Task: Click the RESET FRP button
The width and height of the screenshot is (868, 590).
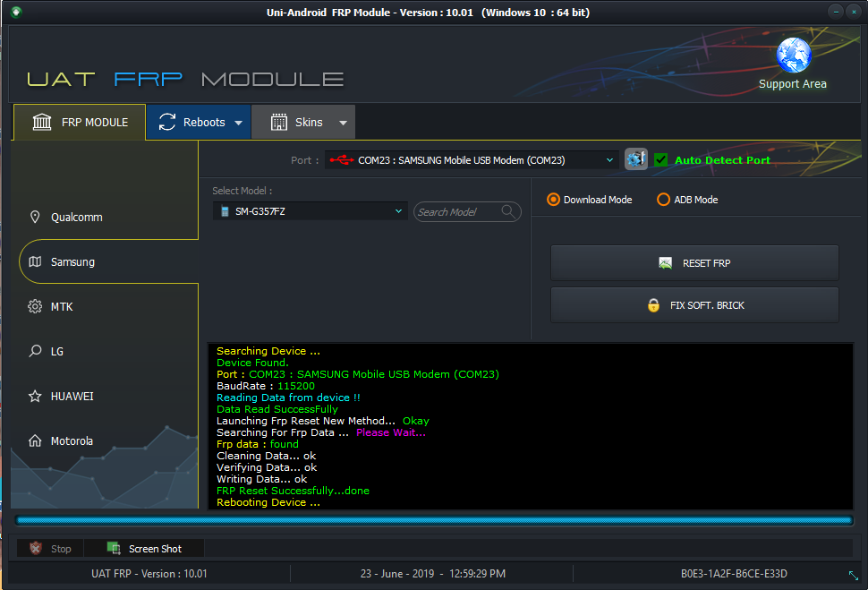Action: pos(694,263)
